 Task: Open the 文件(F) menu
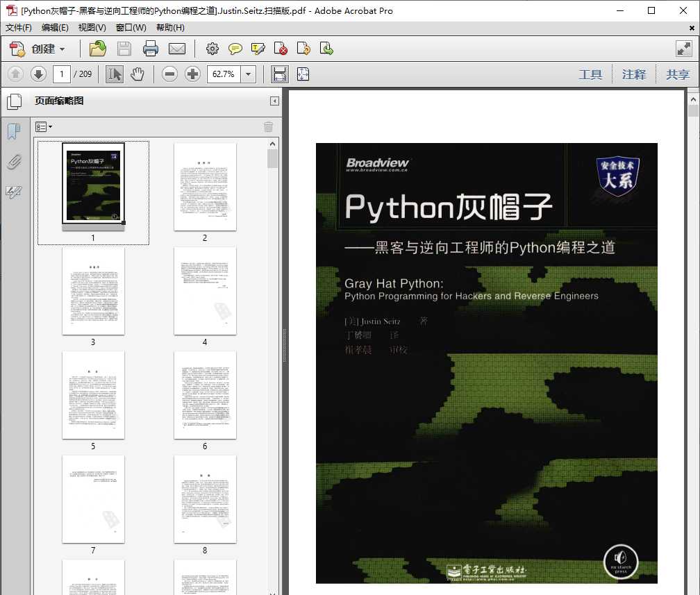[19, 28]
